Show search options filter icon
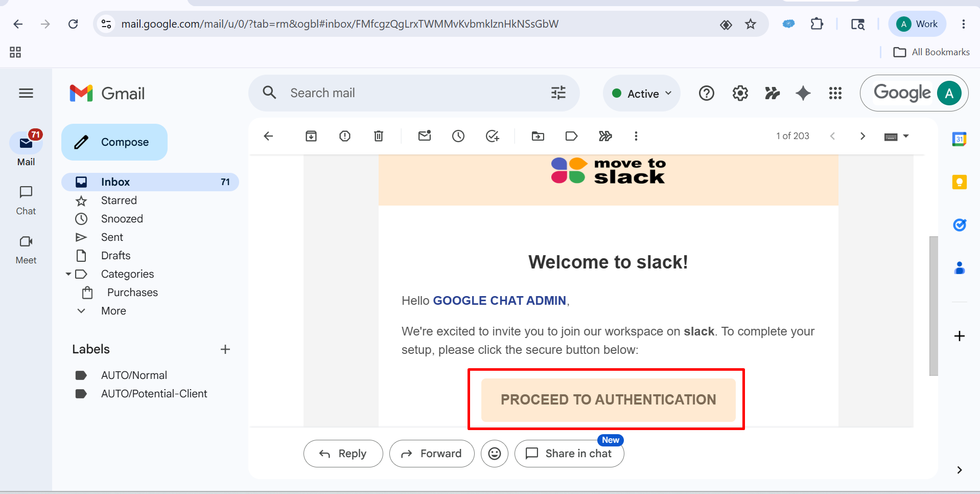Viewport: 980px width, 494px height. [558, 93]
